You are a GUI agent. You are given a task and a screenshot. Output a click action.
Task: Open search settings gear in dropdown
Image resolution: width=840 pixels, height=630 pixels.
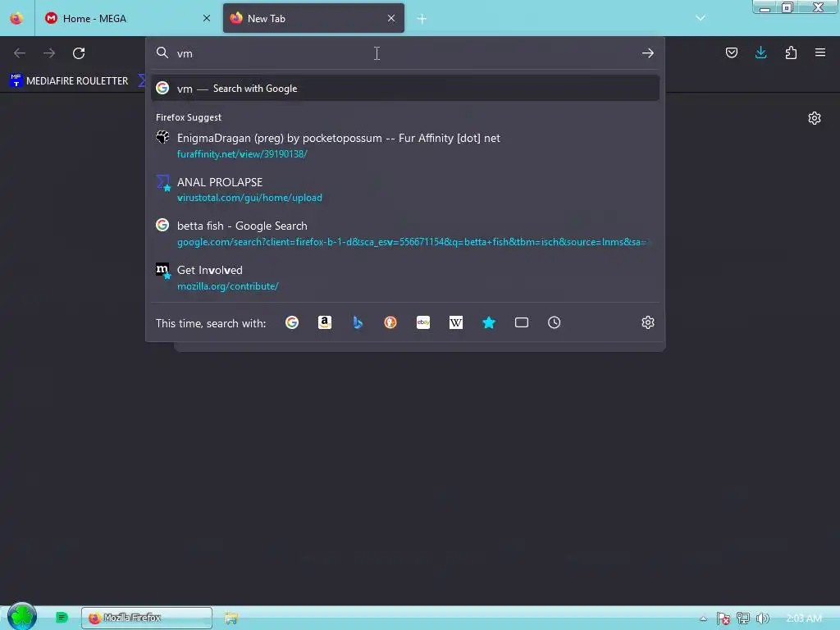click(x=648, y=322)
